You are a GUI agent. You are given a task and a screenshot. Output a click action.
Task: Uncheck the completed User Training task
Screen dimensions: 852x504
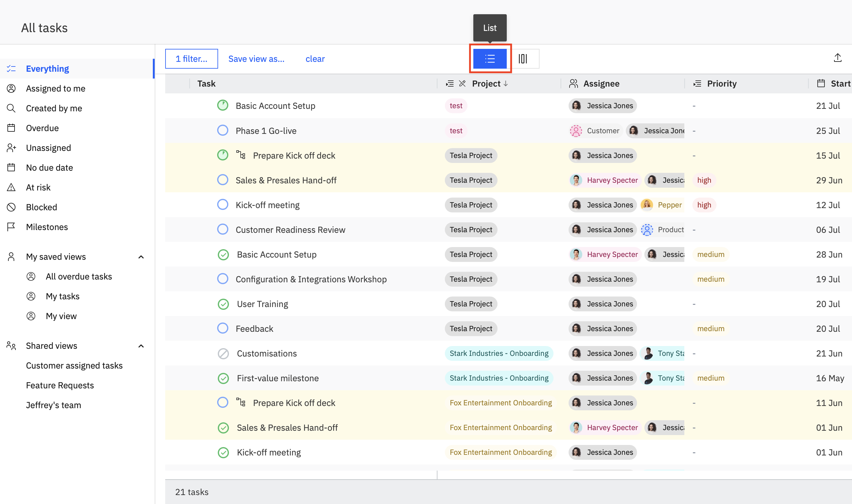click(223, 304)
